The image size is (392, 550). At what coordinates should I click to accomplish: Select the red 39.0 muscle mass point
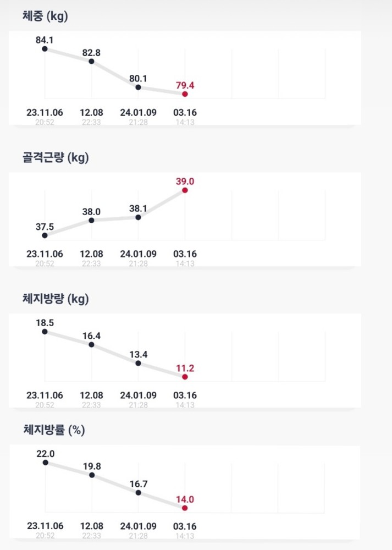[185, 190]
